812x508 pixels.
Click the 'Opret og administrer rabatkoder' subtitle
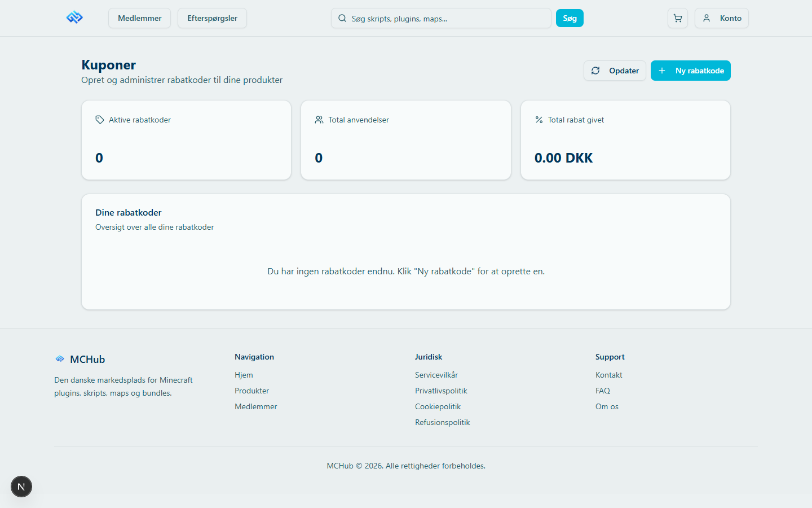tap(182, 80)
